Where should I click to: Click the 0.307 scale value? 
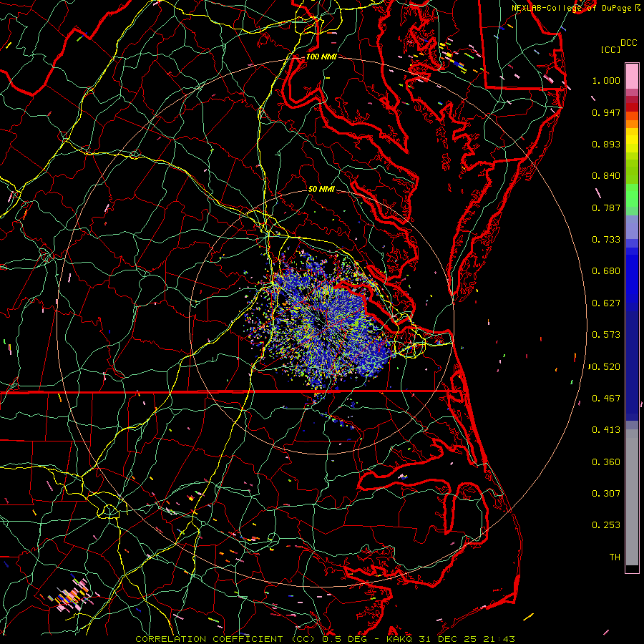tap(606, 494)
